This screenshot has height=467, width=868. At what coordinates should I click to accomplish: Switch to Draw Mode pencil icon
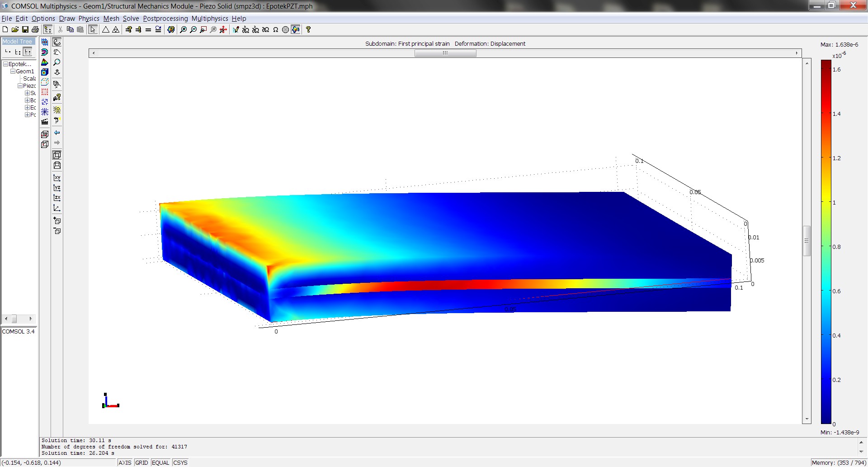pos(236,29)
